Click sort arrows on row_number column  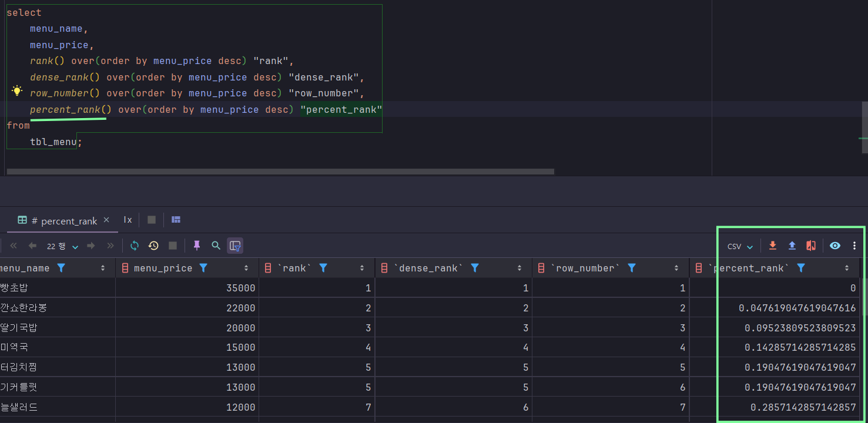point(677,268)
